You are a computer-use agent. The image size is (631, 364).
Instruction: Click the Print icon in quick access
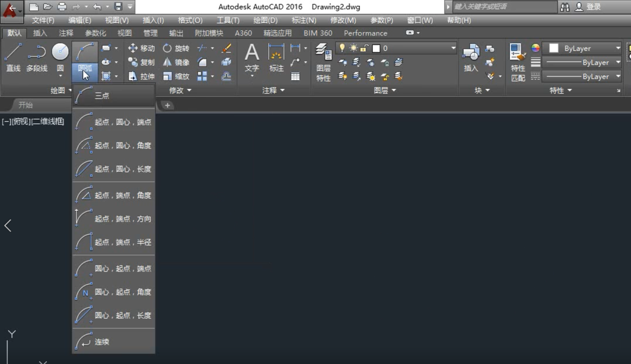tap(61, 7)
